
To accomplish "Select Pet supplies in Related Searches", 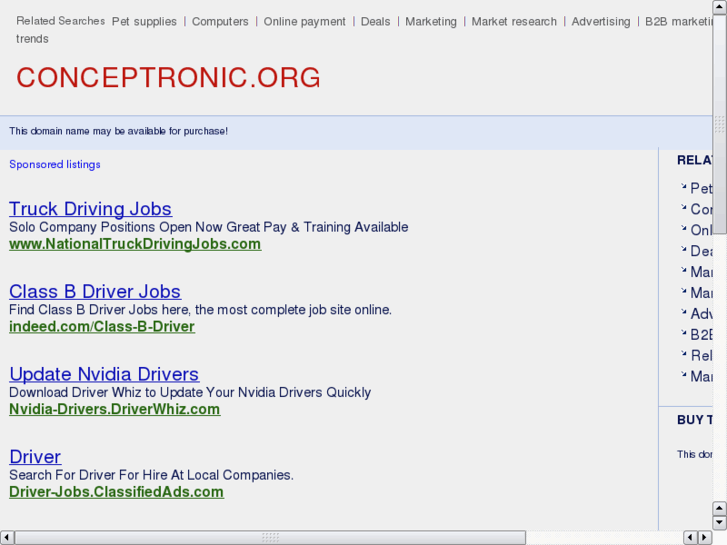I will 144,22.
